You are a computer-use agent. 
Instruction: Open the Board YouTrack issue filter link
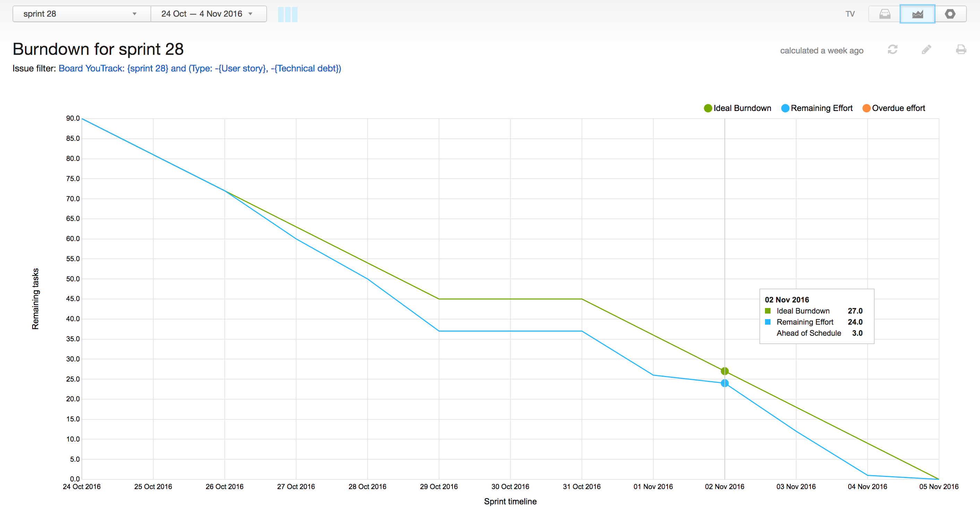pyautogui.click(x=200, y=68)
